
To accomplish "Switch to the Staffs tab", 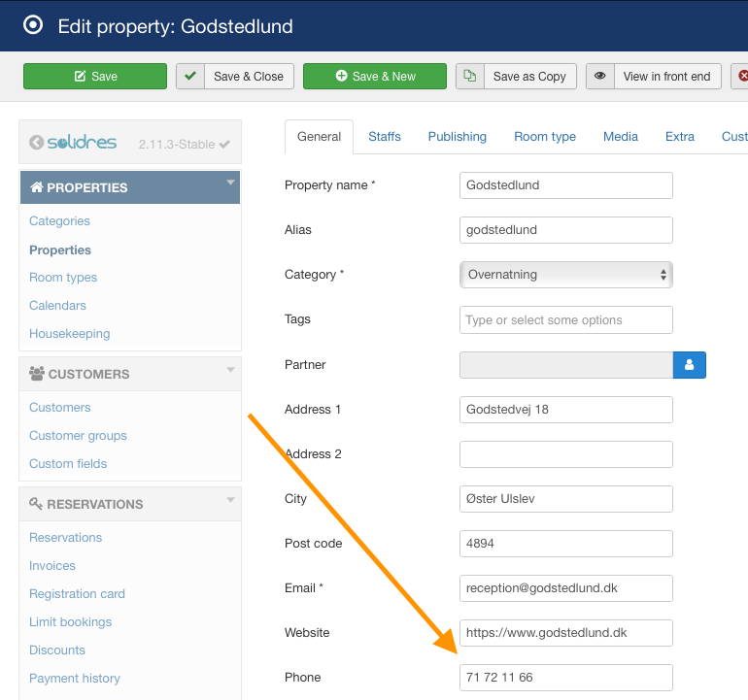I will pos(385,137).
